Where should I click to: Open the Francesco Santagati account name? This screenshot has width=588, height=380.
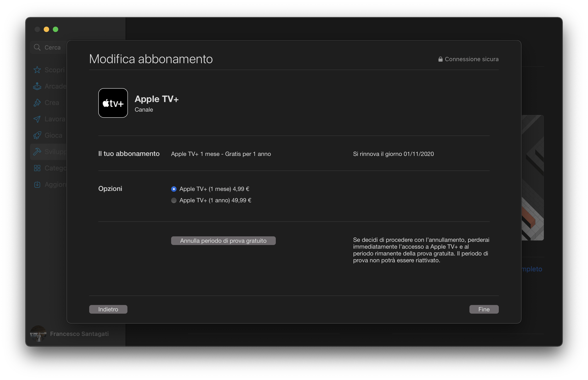pos(79,334)
